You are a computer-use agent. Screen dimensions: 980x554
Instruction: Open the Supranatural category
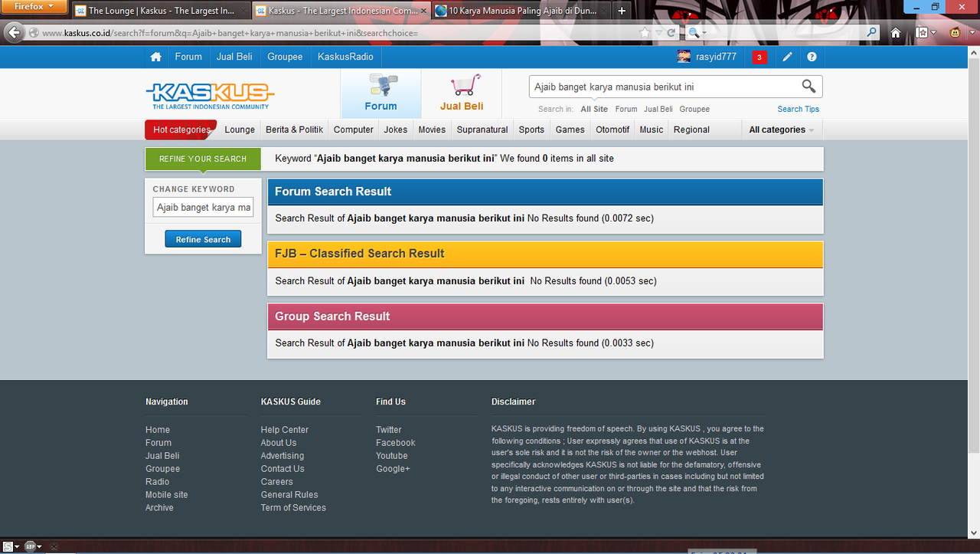(x=482, y=129)
